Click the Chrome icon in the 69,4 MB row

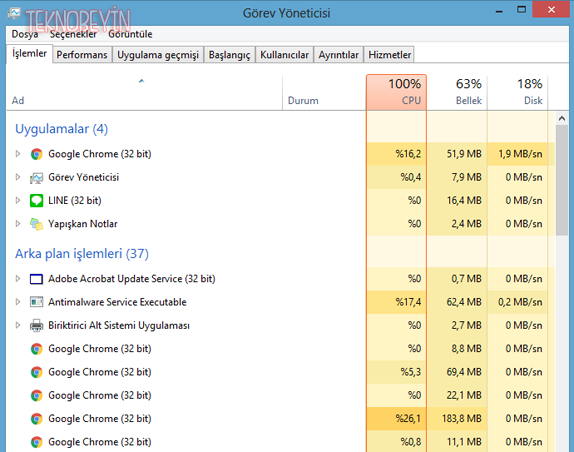click(36, 372)
